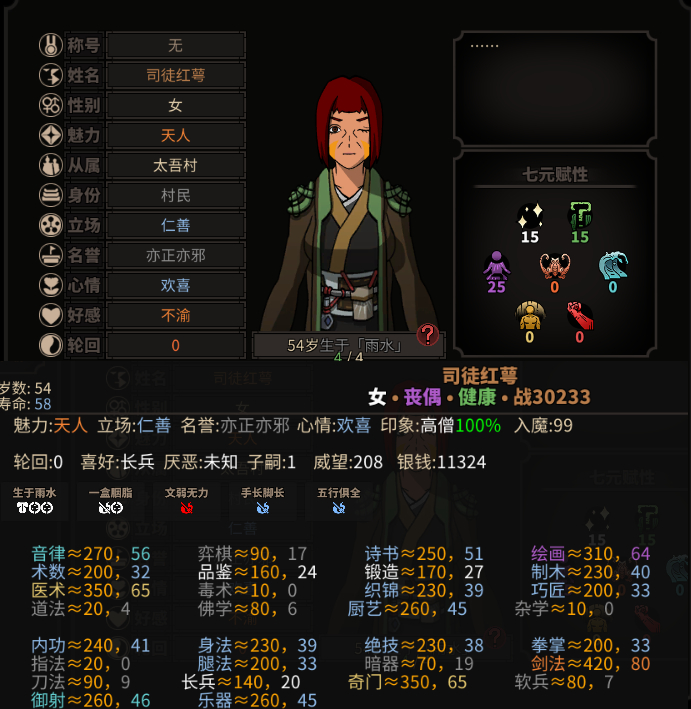Select the 生于雨水 trait tag
Image resolution: width=691 pixels, height=709 pixels.
tap(34, 501)
